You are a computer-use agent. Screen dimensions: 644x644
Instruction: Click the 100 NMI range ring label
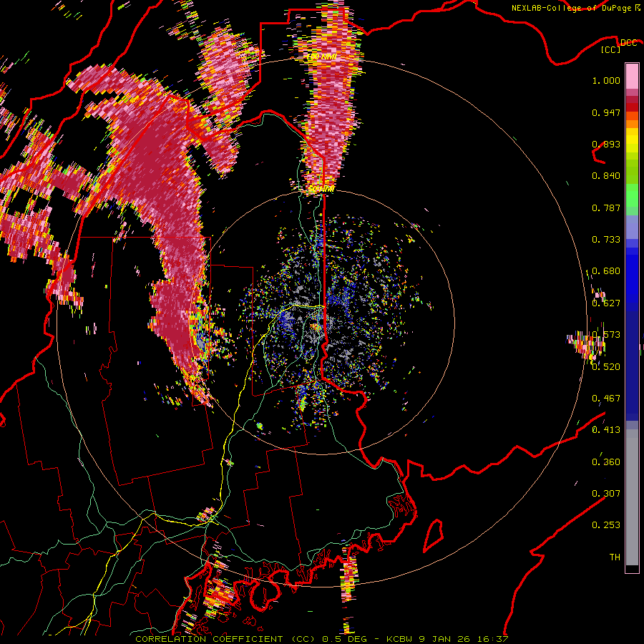pos(322,57)
